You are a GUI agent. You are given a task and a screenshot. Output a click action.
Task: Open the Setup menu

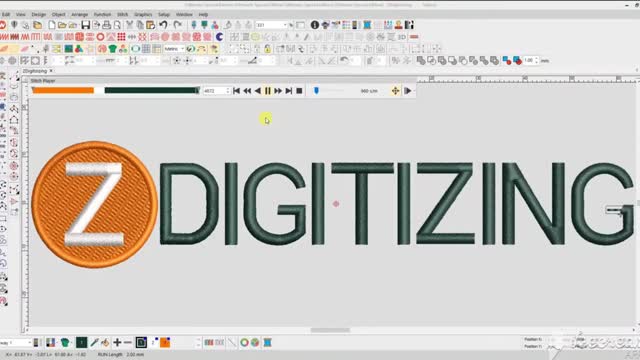tap(164, 14)
